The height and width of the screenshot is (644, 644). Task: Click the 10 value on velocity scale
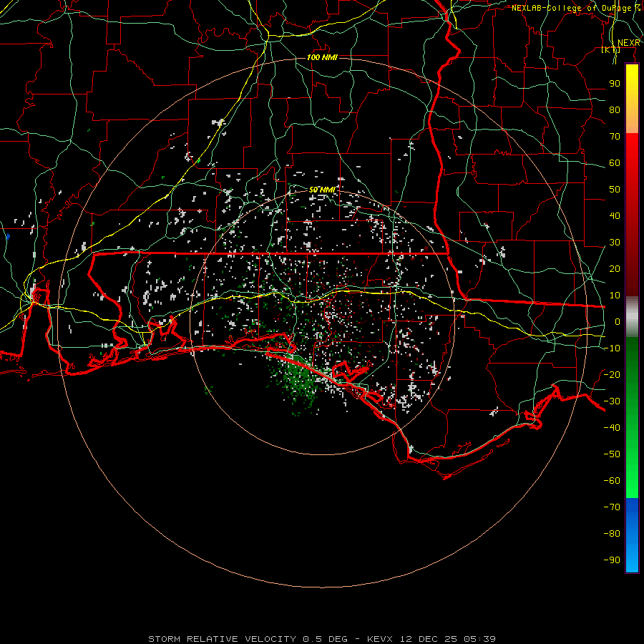(615, 296)
